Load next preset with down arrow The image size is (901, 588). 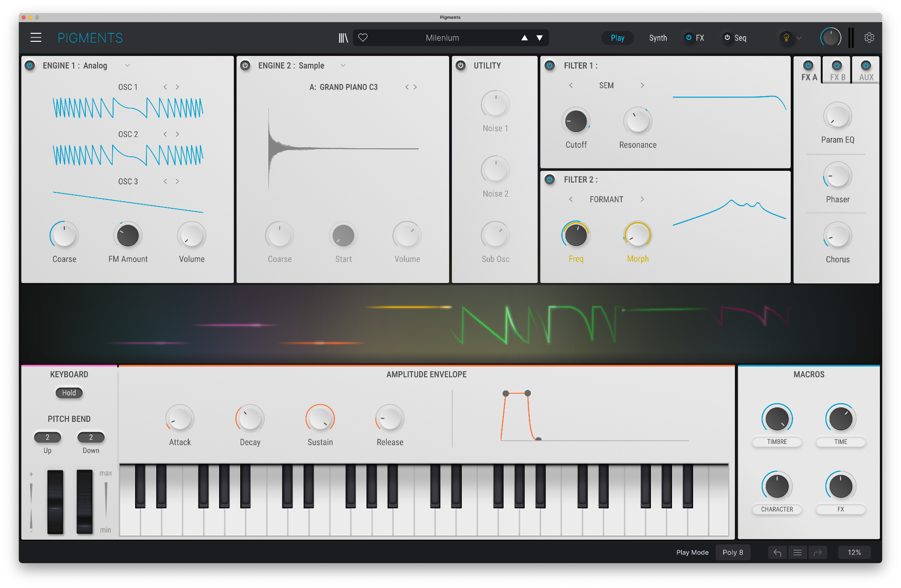point(540,38)
